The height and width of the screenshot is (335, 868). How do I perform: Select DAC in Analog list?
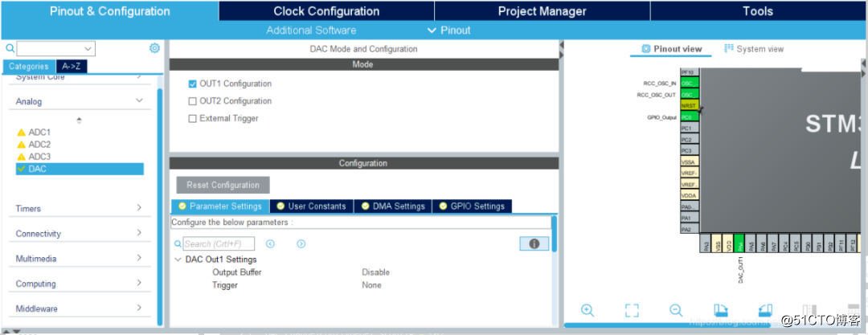tap(80, 169)
